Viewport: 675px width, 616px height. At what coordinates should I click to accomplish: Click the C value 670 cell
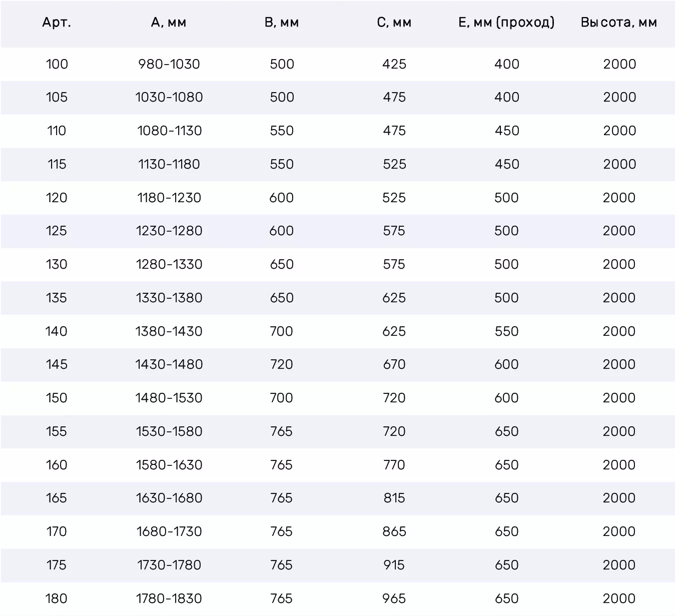394,364
